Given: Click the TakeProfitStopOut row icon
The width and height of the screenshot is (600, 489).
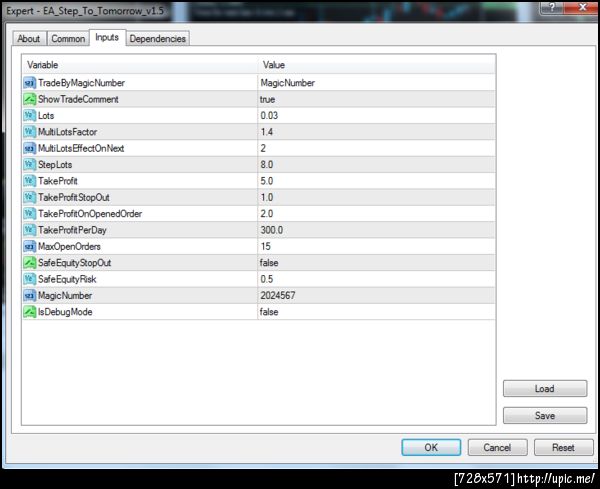Looking at the screenshot, I should point(29,197).
